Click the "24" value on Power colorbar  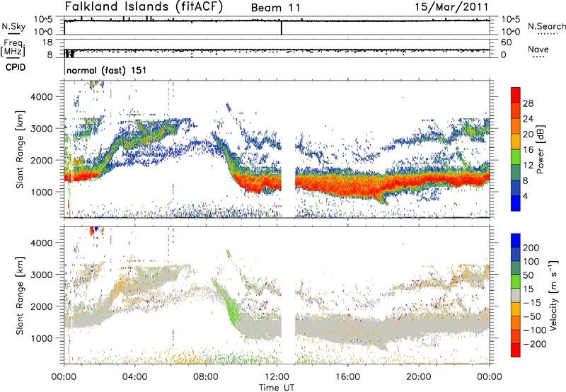pyautogui.click(x=528, y=119)
